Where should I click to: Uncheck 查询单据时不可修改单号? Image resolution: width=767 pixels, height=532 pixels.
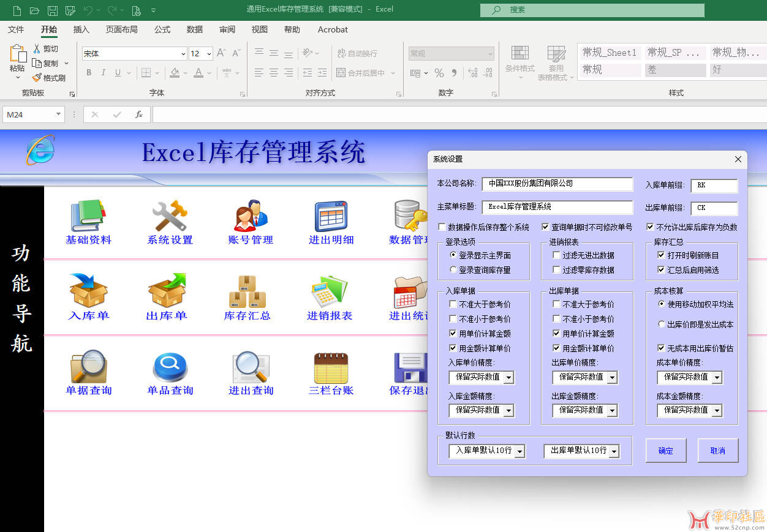tap(546, 227)
